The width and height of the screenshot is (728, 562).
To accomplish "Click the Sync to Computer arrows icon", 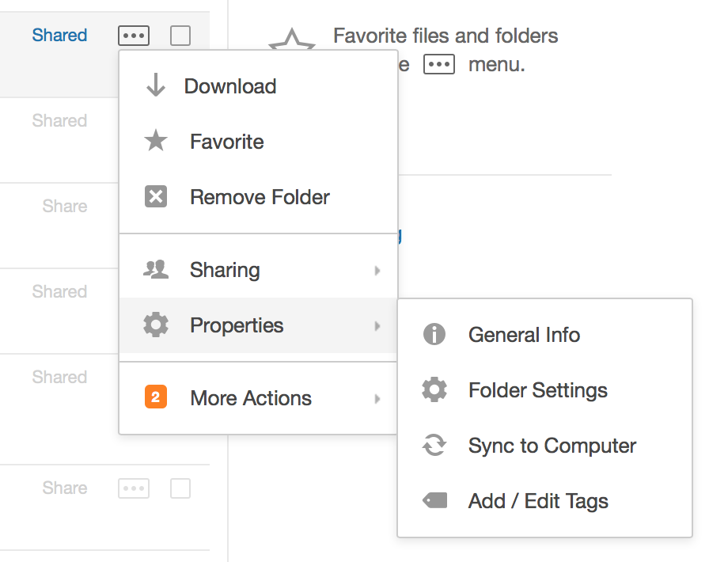I will pos(434,446).
